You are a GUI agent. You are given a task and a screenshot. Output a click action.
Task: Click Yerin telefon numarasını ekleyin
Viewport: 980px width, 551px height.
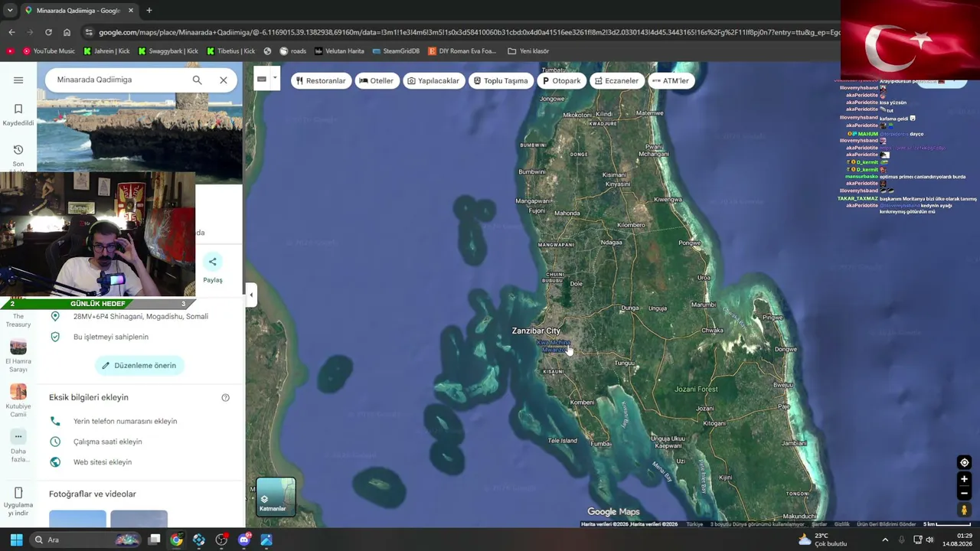pyautogui.click(x=125, y=421)
